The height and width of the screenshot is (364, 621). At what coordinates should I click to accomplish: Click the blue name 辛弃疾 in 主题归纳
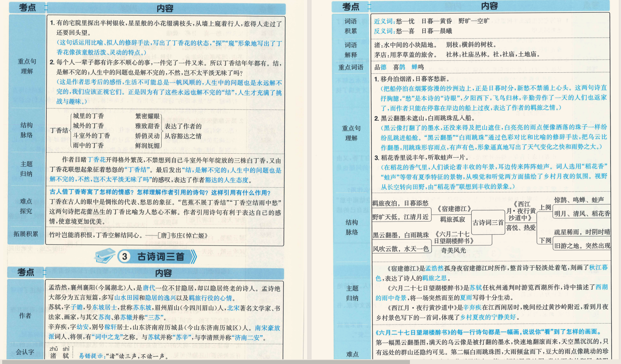[473, 307]
